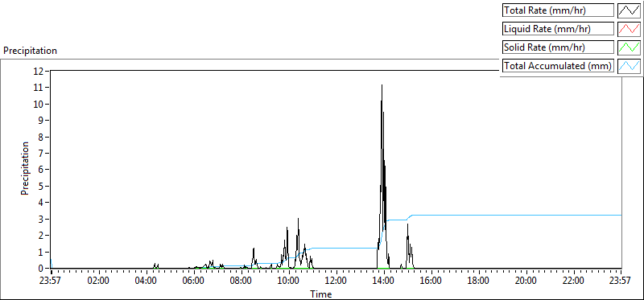
Task: Click the vertical Precipitation axis title
Action: [x=26, y=168]
